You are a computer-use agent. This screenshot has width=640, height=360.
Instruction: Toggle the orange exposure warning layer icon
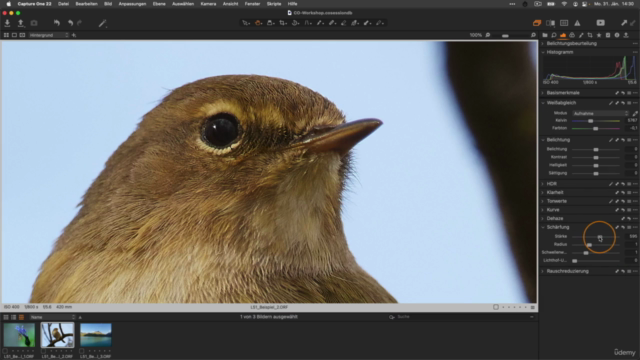(537, 23)
